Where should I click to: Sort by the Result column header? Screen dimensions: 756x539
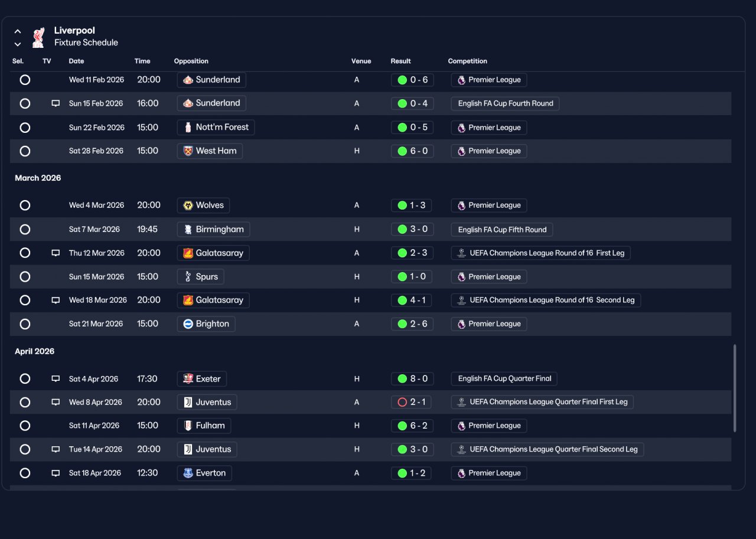(x=401, y=61)
